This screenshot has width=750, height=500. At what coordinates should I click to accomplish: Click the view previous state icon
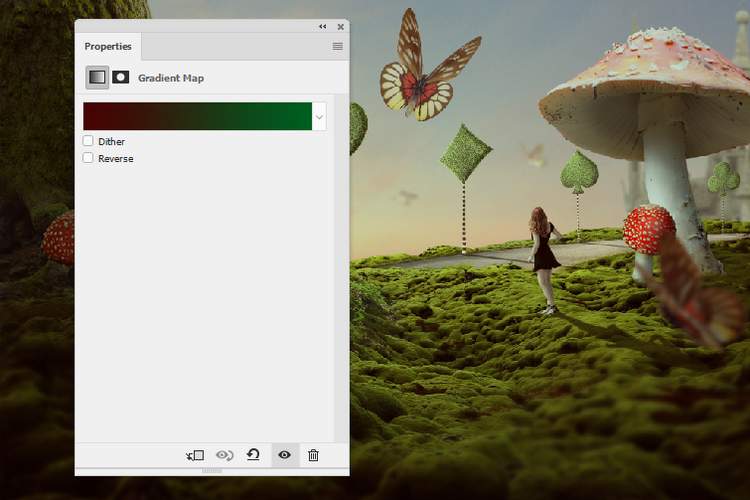[x=225, y=455]
